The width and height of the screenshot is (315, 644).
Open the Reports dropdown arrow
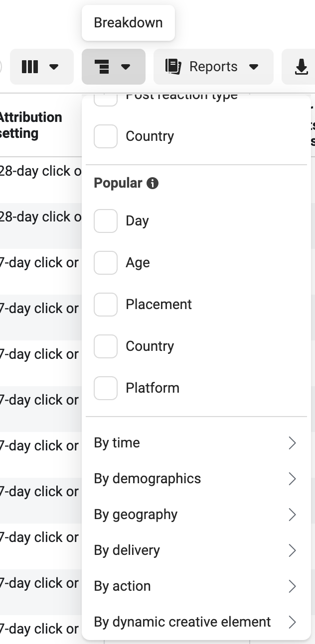click(254, 67)
